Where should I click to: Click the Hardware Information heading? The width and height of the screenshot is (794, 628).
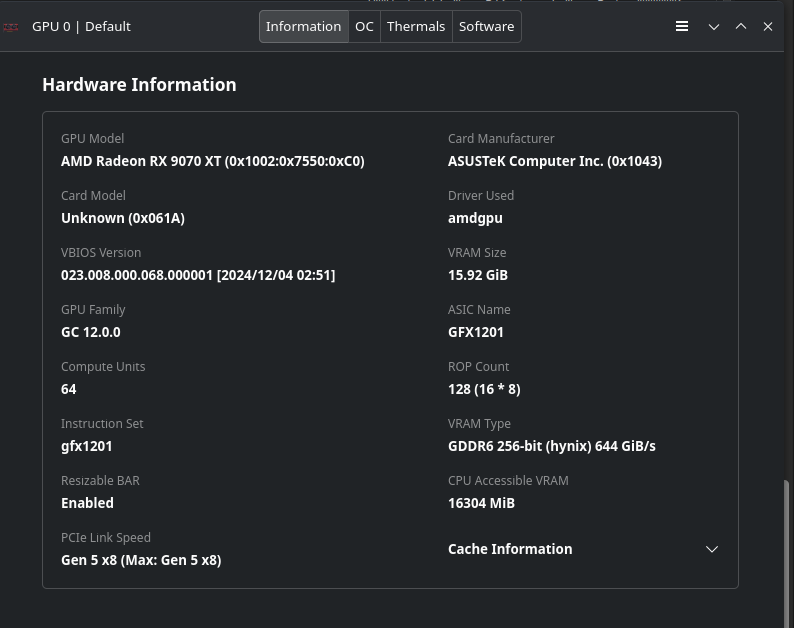click(x=139, y=85)
